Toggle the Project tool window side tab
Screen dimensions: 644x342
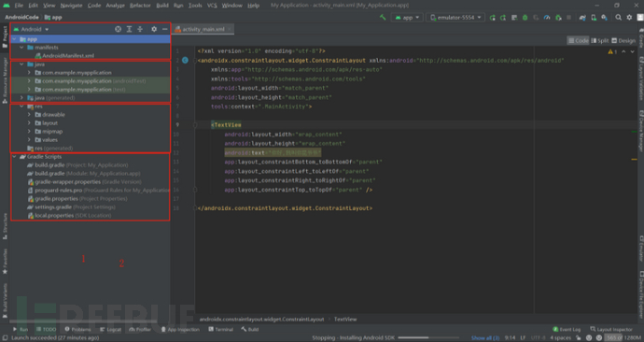tap(5, 36)
